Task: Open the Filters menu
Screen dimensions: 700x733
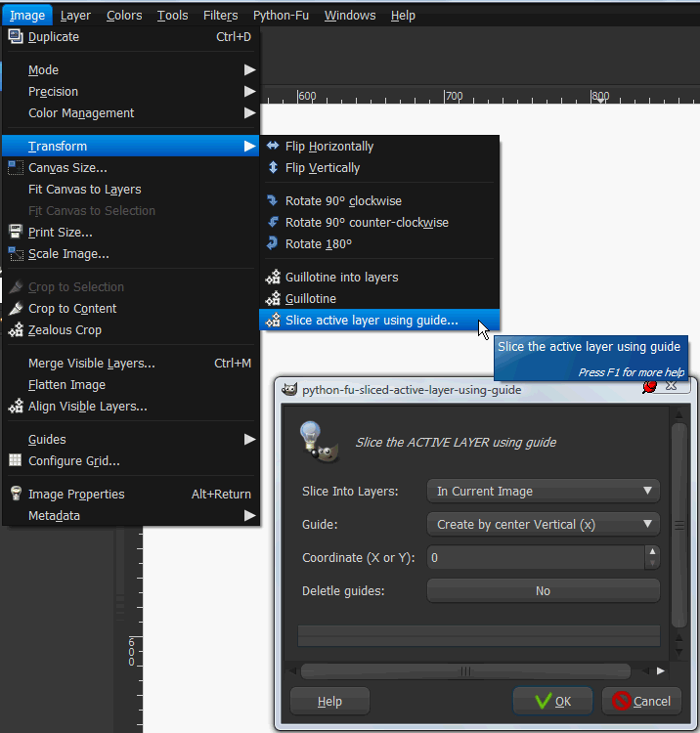Action: tap(220, 16)
